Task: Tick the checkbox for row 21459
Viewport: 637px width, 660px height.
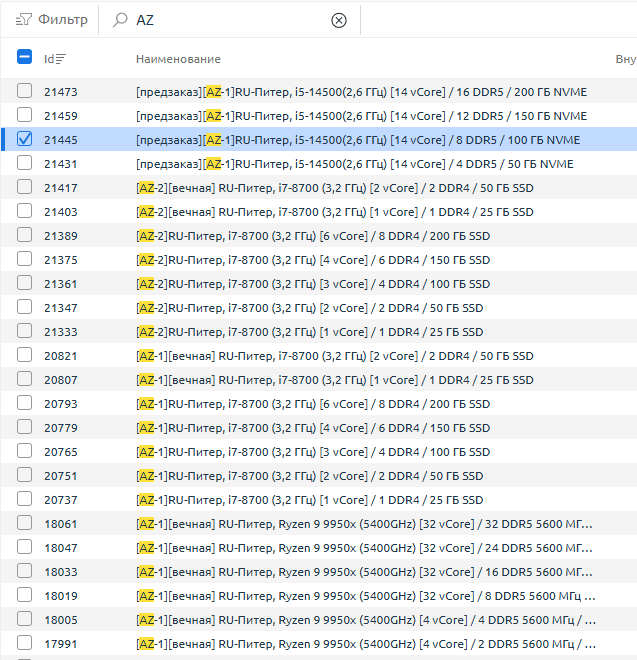Action: (25, 116)
